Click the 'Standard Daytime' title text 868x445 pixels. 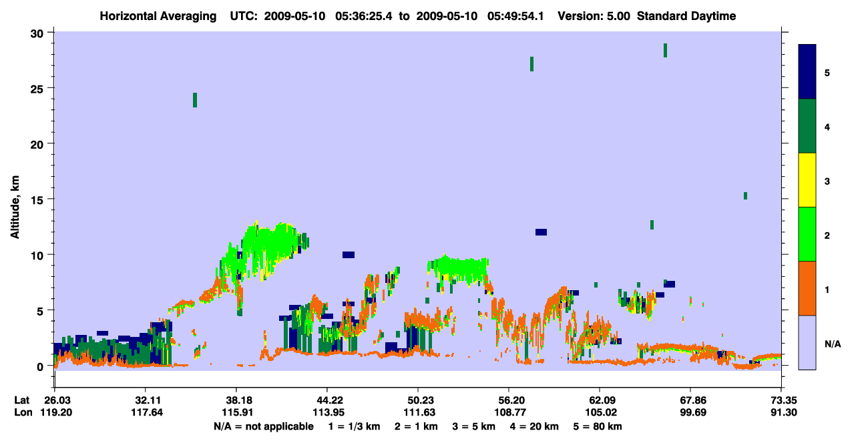(686, 16)
